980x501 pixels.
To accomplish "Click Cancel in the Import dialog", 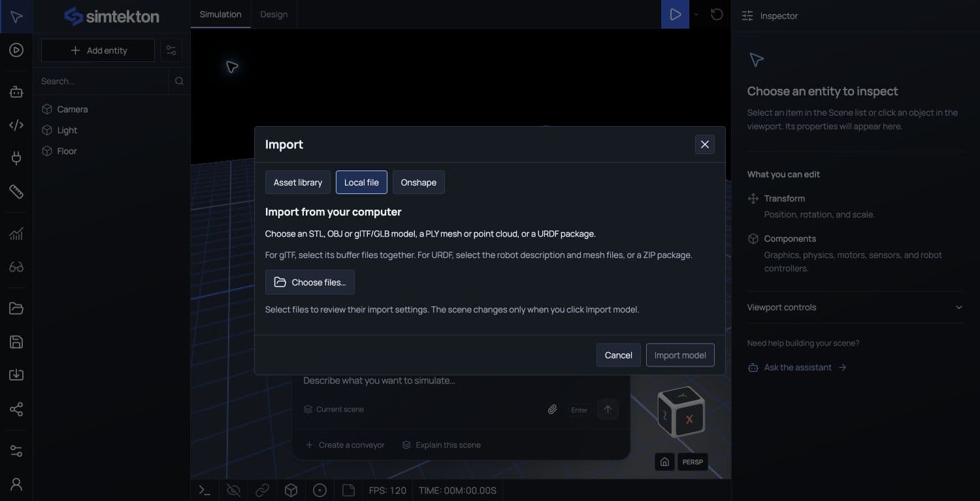I will [x=618, y=355].
